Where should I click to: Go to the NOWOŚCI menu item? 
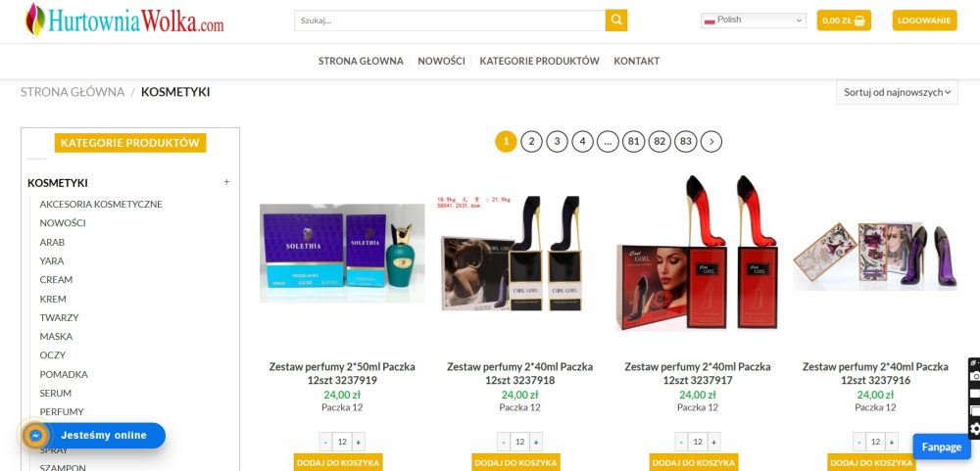click(x=441, y=61)
